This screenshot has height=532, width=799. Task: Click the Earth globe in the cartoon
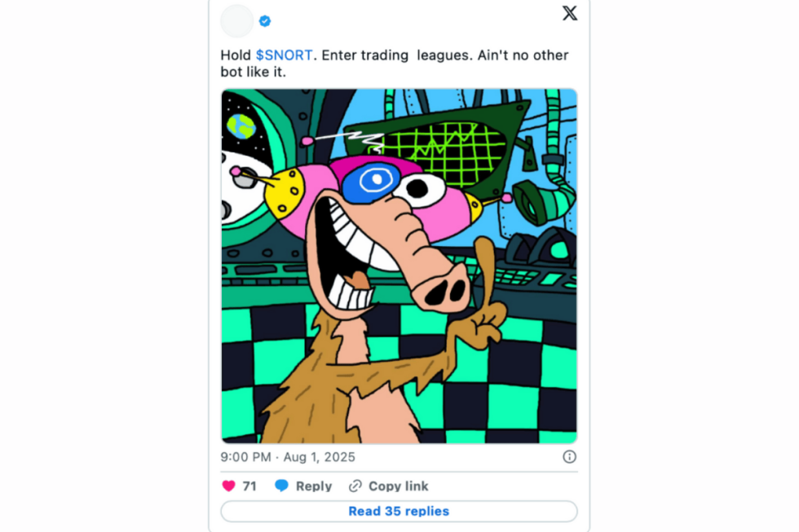pos(242,126)
